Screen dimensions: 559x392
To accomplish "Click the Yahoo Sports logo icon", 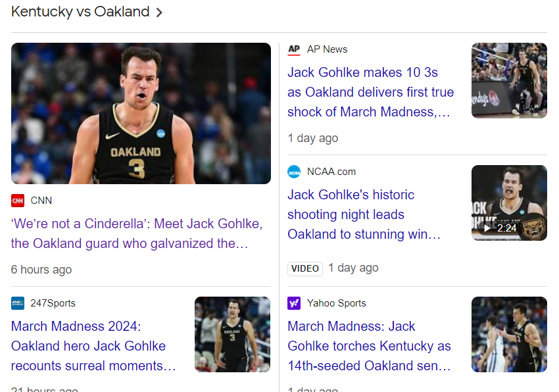I will 294,303.
